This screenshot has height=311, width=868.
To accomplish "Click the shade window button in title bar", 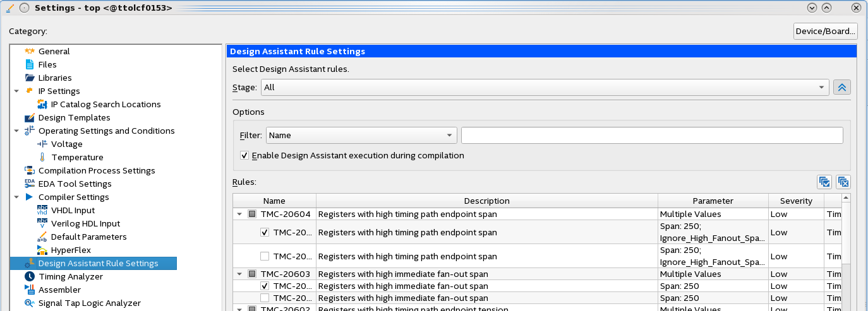I will coord(812,8).
